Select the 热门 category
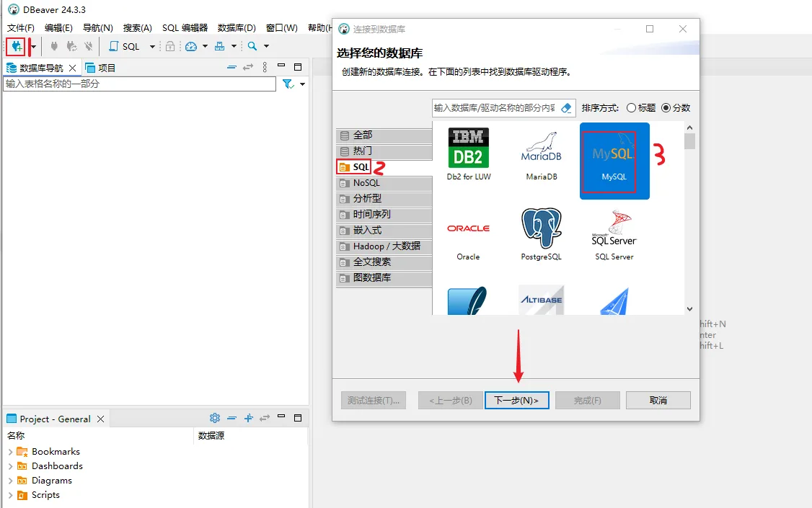812x508 pixels. (x=384, y=151)
